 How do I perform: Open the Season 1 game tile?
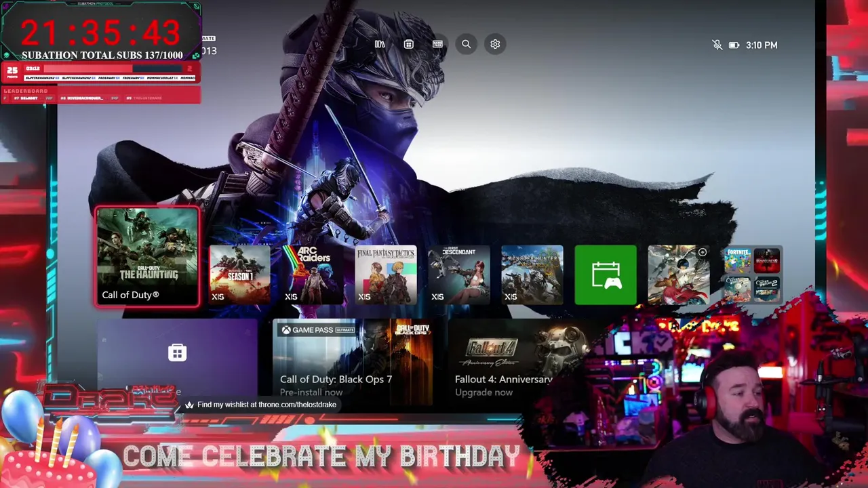point(239,274)
